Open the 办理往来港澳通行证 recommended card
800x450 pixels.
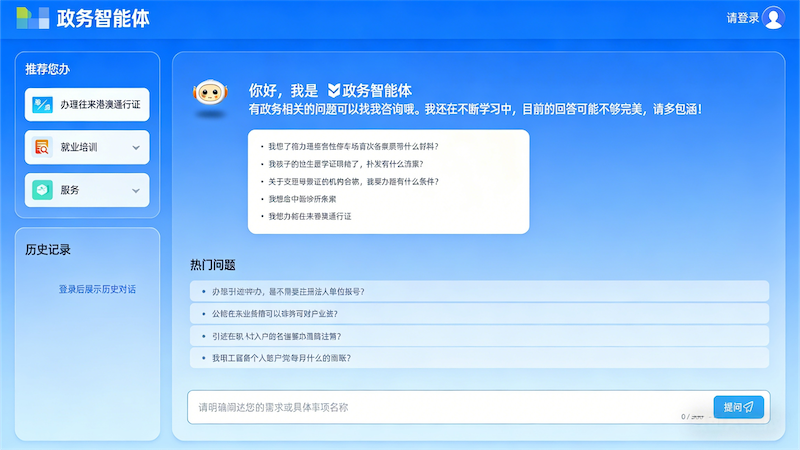(x=87, y=105)
